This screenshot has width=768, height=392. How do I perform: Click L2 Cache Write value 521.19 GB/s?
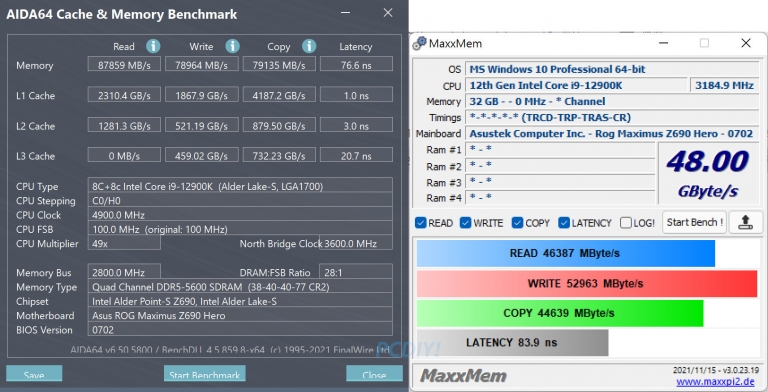(x=202, y=125)
